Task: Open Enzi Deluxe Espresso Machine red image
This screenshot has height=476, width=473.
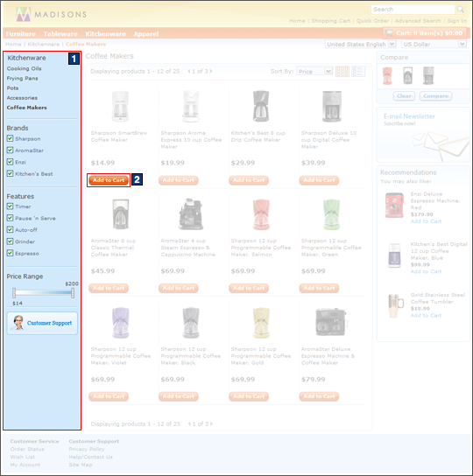Action: (394, 206)
